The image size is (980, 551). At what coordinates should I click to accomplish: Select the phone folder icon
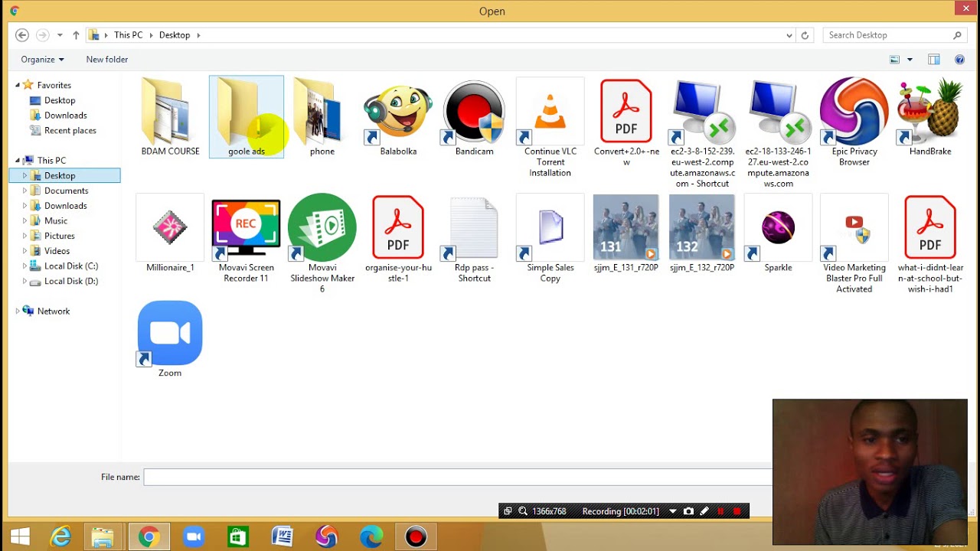(322, 111)
